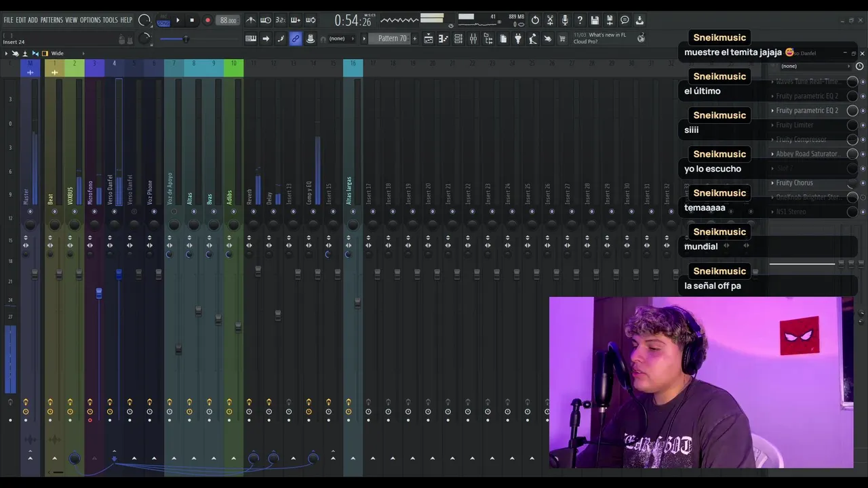
Task: Open the PATTERNS menu
Action: click(x=52, y=20)
